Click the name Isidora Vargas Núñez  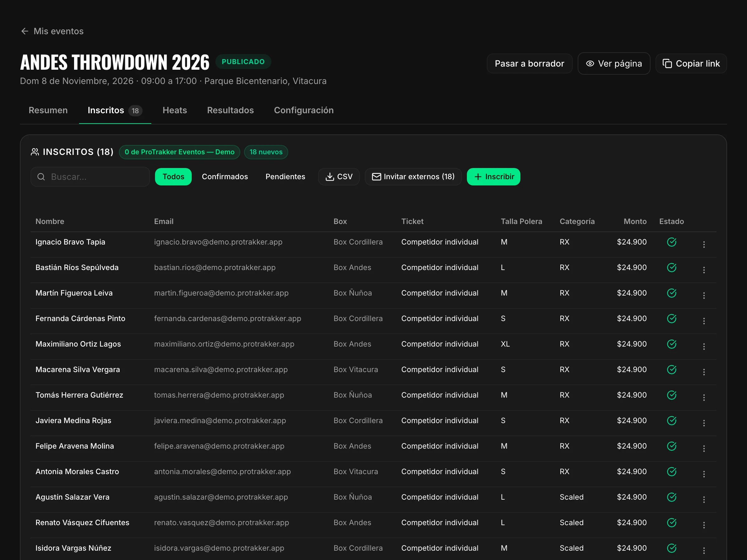coord(73,548)
